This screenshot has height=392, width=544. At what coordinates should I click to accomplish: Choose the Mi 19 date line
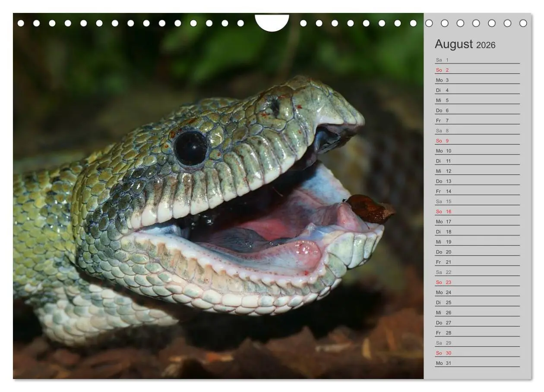(478, 242)
